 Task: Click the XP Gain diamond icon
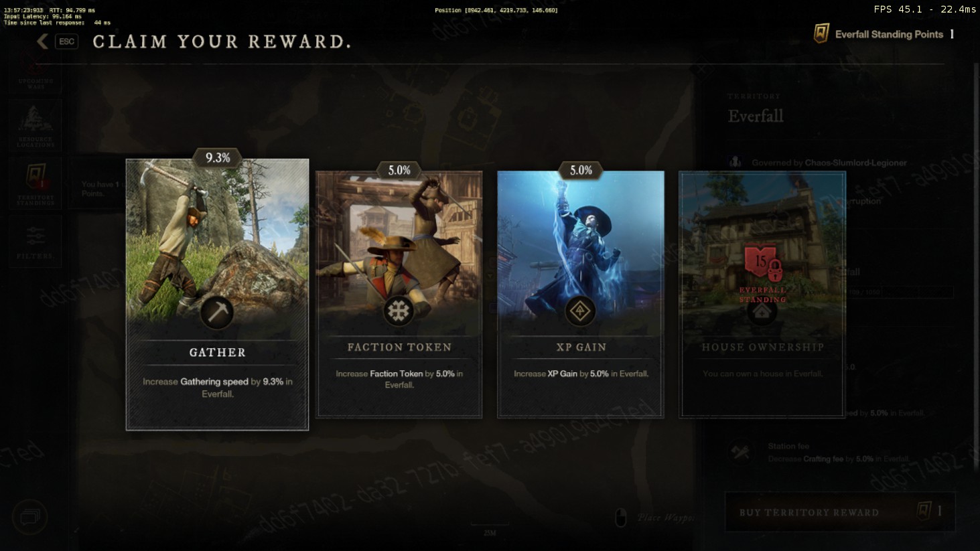click(x=580, y=311)
